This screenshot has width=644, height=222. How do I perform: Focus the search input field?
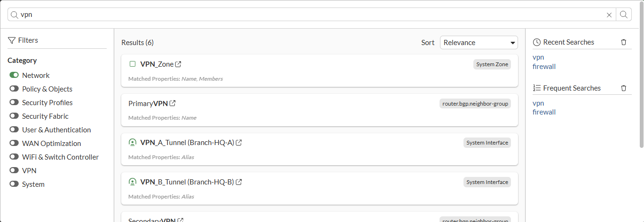310,15
